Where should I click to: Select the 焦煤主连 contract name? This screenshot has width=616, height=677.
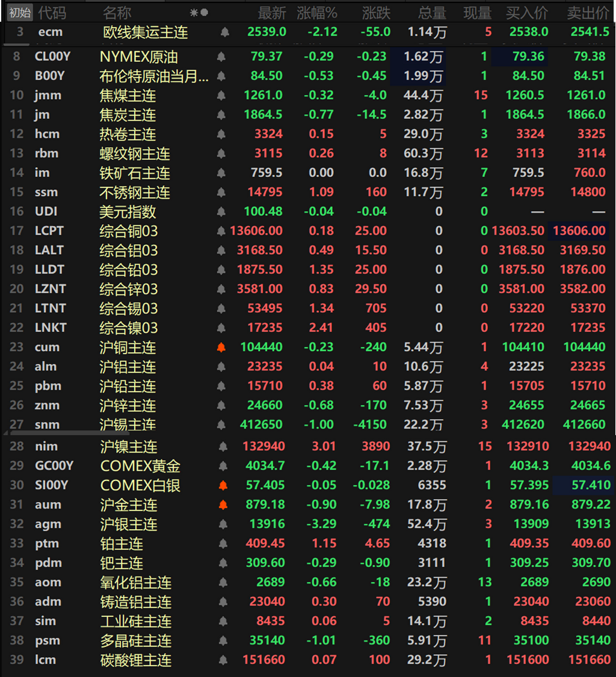click(x=128, y=96)
